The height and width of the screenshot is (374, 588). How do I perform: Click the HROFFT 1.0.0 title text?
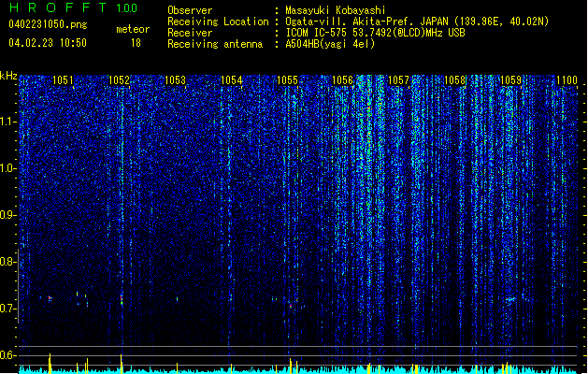click(73, 7)
